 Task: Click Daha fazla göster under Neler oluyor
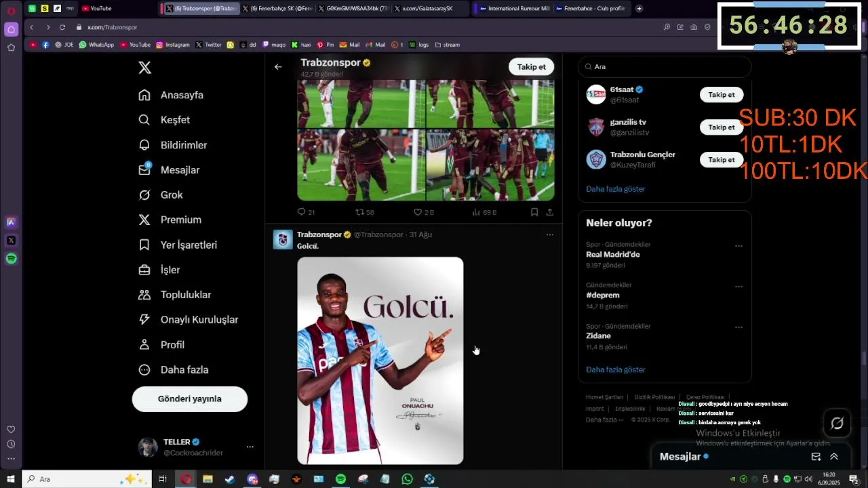pyautogui.click(x=616, y=369)
